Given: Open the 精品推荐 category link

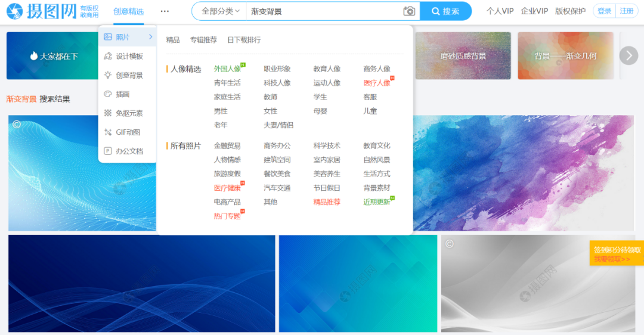Looking at the screenshot, I should [327, 202].
